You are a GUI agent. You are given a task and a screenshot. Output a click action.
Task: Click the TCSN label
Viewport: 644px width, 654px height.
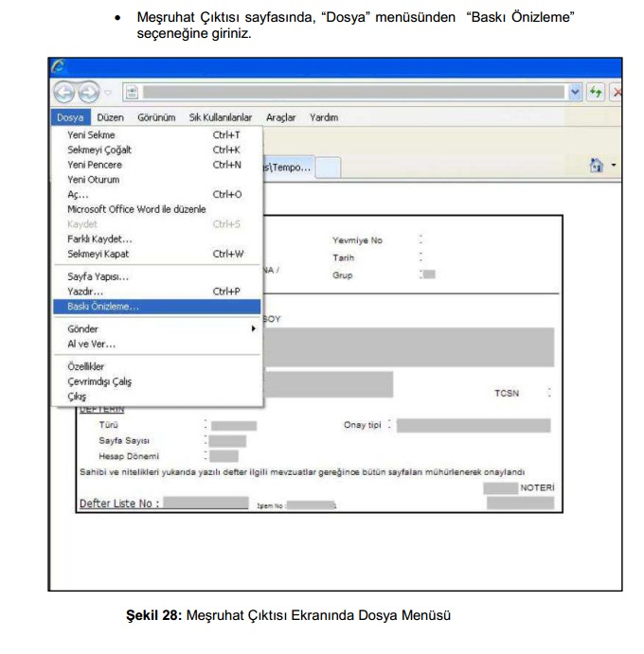point(507,394)
